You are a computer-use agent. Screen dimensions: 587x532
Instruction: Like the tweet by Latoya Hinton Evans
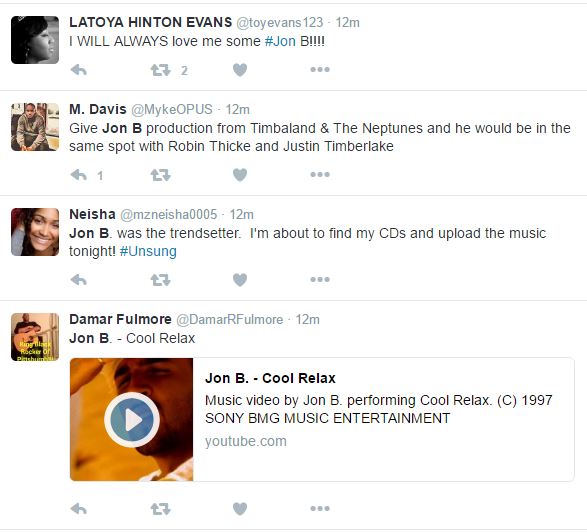coord(240,70)
